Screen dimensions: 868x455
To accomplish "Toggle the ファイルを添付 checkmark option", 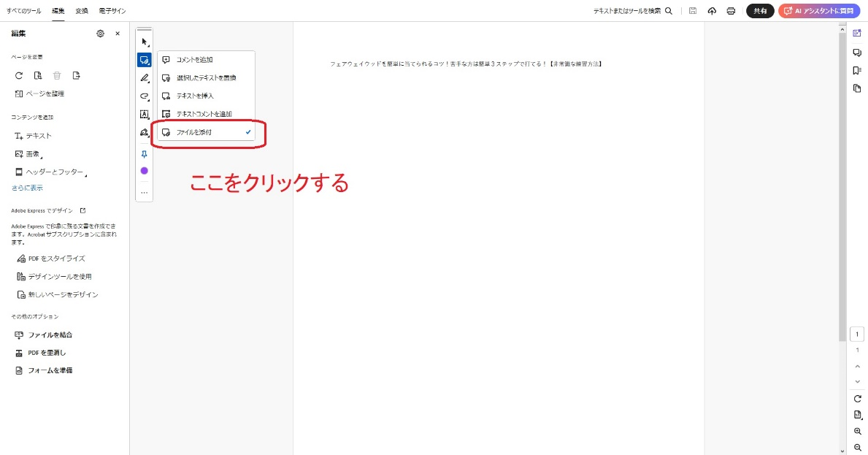I will pos(248,131).
